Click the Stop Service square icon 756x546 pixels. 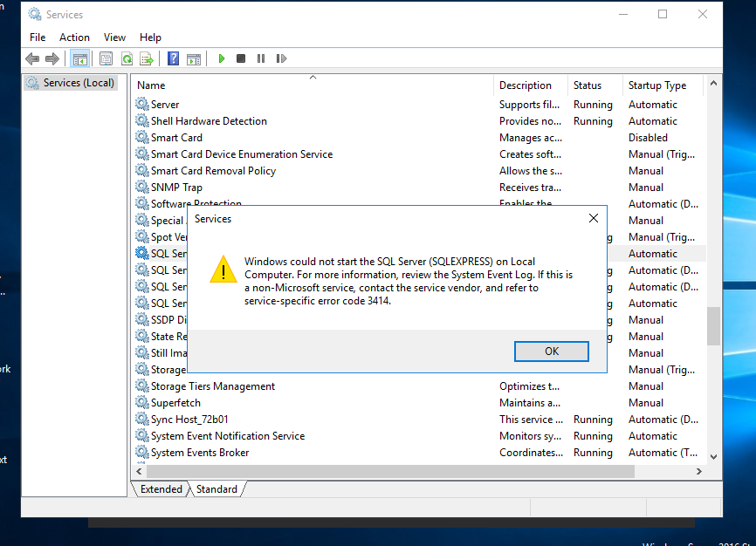[241, 58]
